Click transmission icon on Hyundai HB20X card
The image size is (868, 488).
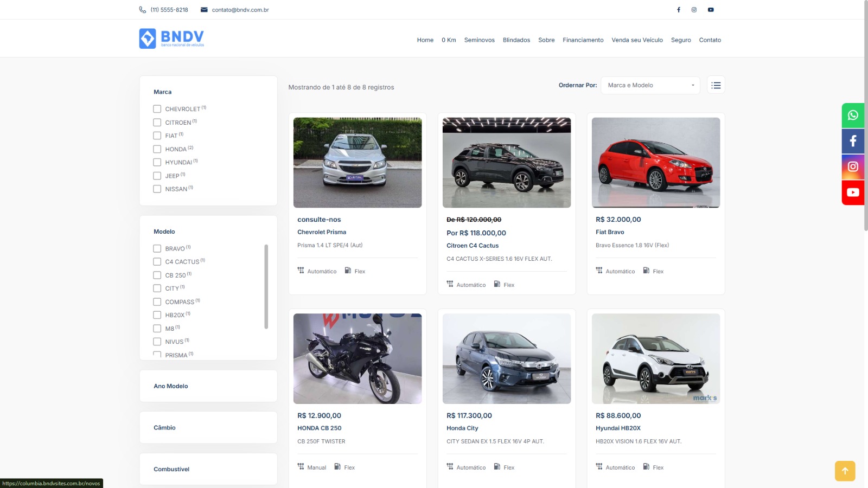[x=599, y=467]
